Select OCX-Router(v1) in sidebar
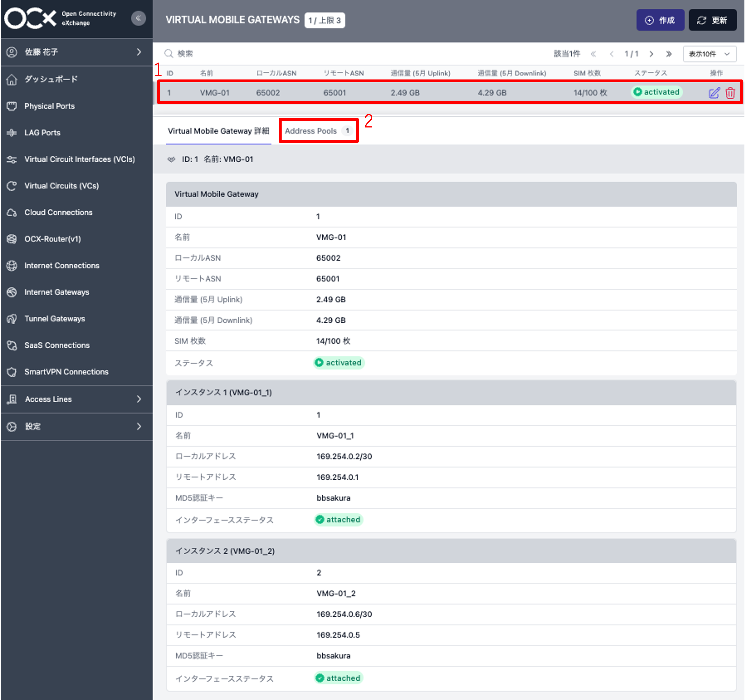745x700 pixels. pos(53,239)
